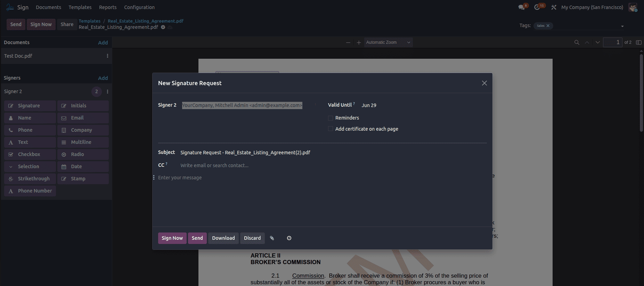644x286 pixels.
Task: Open the debug tools wrench icon
Action: pyautogui.click(x=554, y=7)
